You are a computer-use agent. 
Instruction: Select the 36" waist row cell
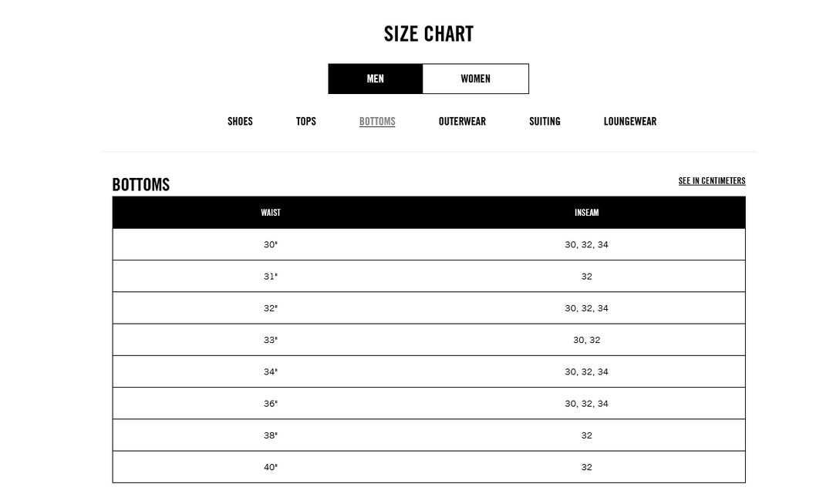271,404
